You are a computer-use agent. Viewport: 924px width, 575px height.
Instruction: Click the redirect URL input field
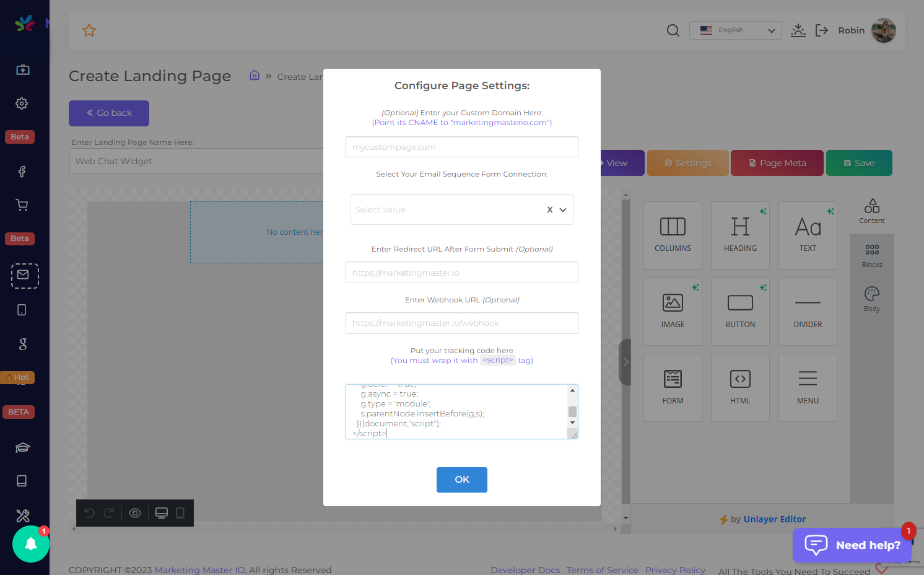point(462,273)
